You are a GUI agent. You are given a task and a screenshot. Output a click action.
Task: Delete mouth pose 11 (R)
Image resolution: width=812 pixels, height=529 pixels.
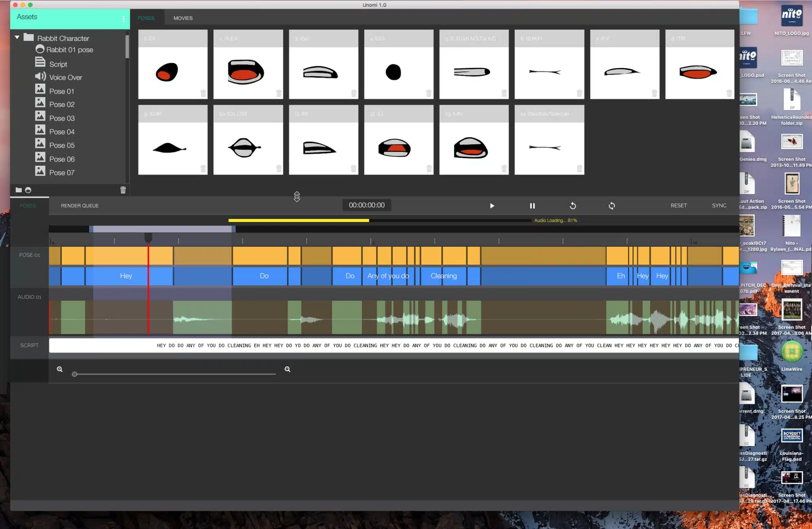click(x=354, y=169)
